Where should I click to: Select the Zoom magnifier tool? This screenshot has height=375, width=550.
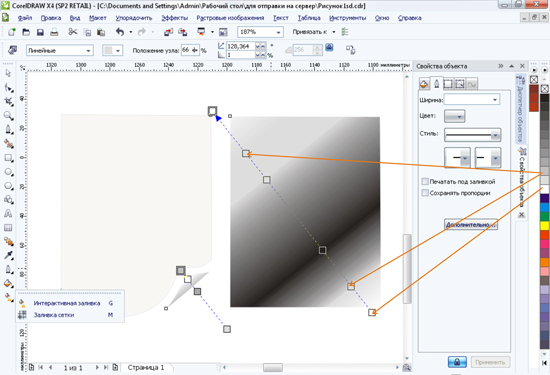tap(8, 115)
